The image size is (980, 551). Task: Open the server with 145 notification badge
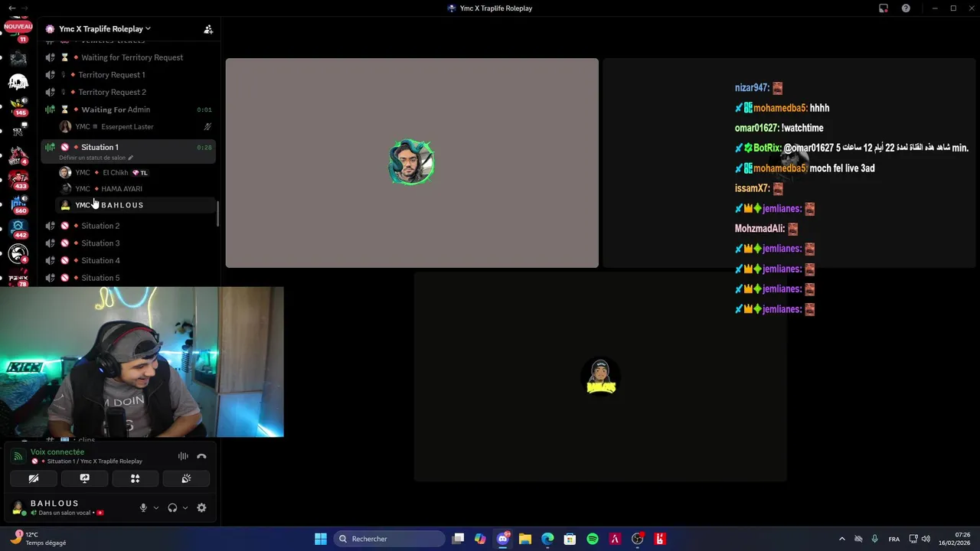[19, 106]
